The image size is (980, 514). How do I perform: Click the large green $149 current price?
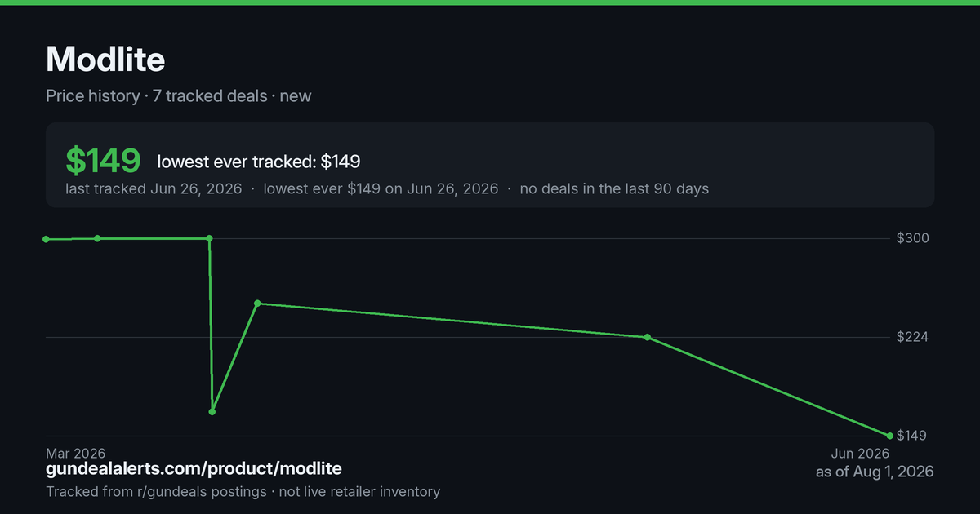103,161
